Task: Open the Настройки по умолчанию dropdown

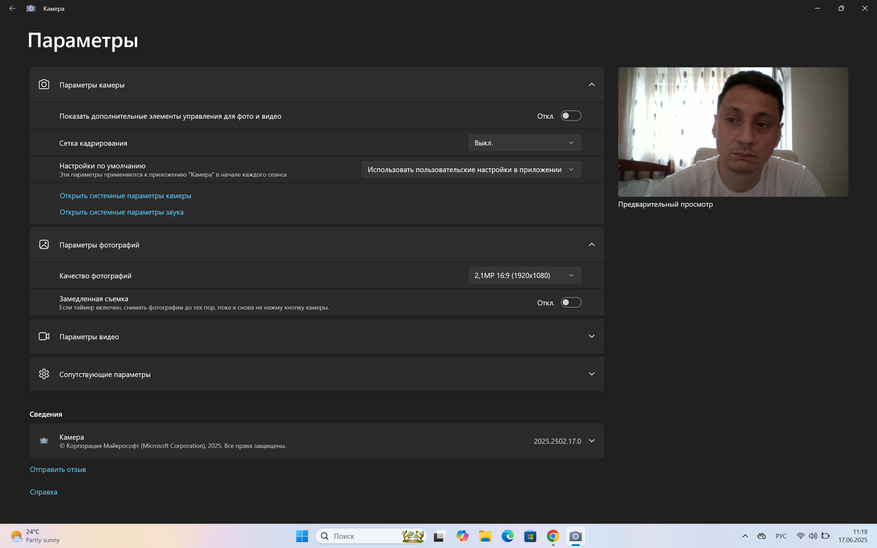Action: (x=471, y=170)
